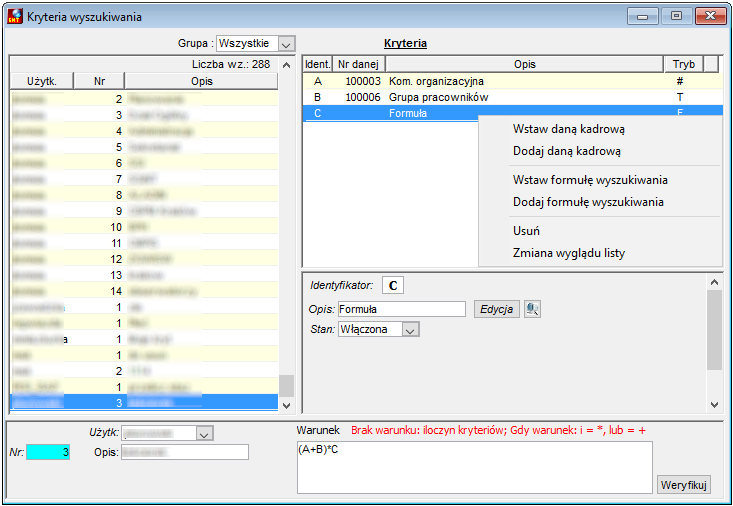
Task: Minimize the Kryteria wyszukiwania window
Action: 643,16
